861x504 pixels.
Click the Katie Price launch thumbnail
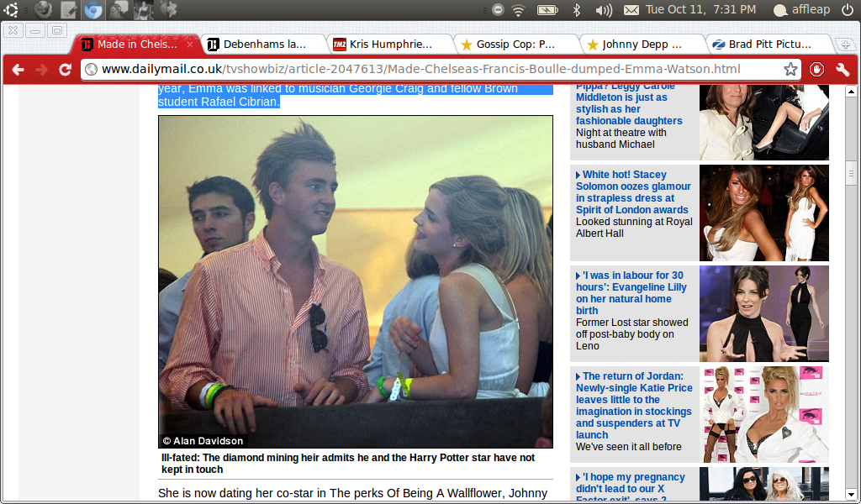point(763,415)
